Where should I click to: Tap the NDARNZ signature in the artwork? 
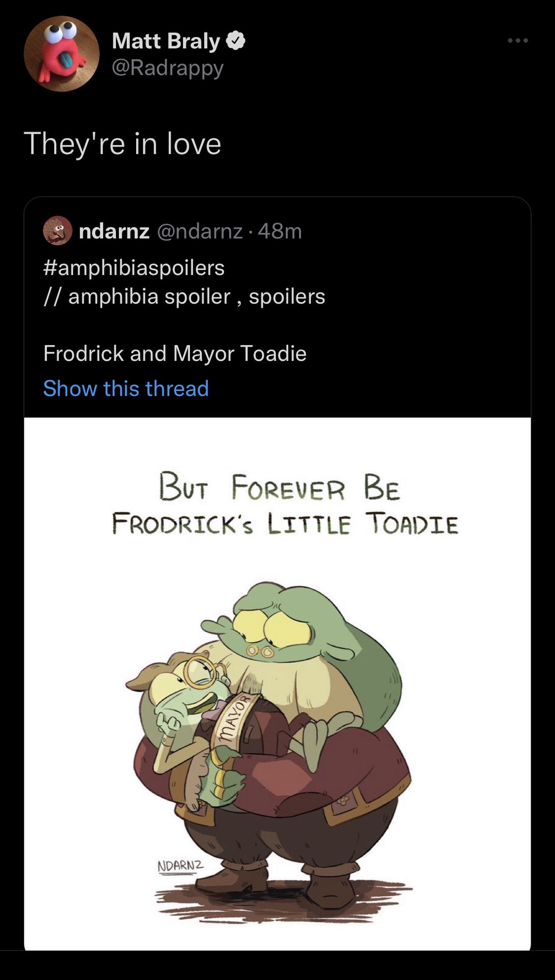pyautogui.click(x=181, y=867)
